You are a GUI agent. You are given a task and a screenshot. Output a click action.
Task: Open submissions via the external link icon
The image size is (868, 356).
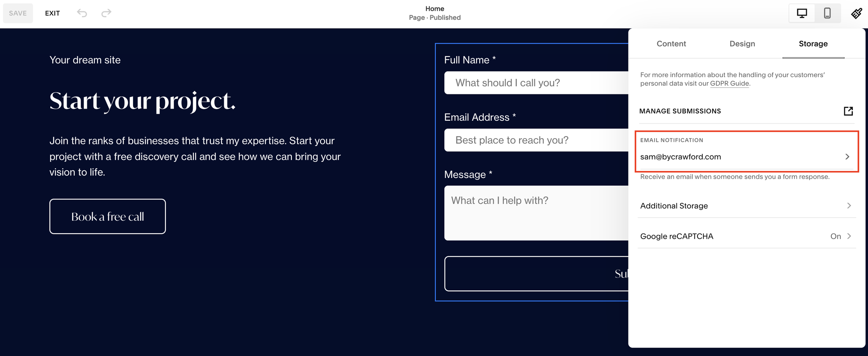click(849, 111)
